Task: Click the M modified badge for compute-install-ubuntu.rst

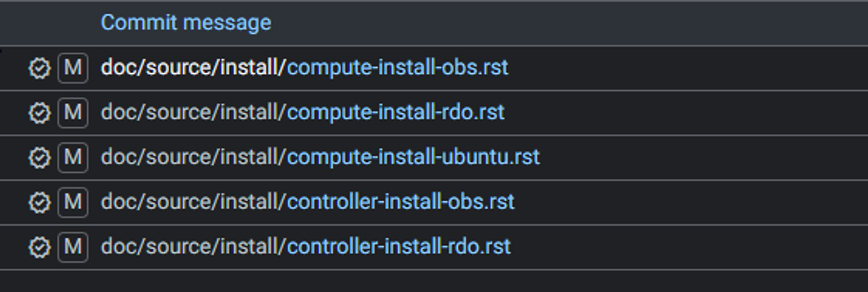Action: tap(73, 158)
